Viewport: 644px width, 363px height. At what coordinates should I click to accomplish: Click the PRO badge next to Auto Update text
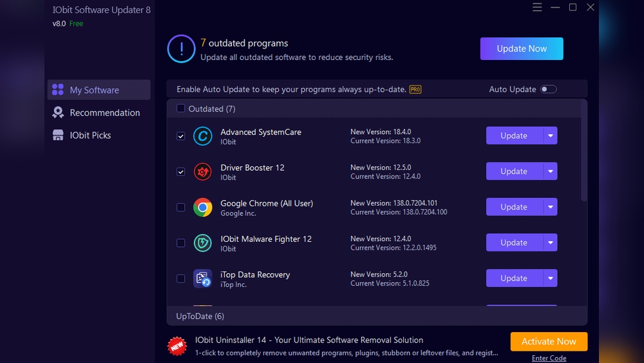[415, 89]
